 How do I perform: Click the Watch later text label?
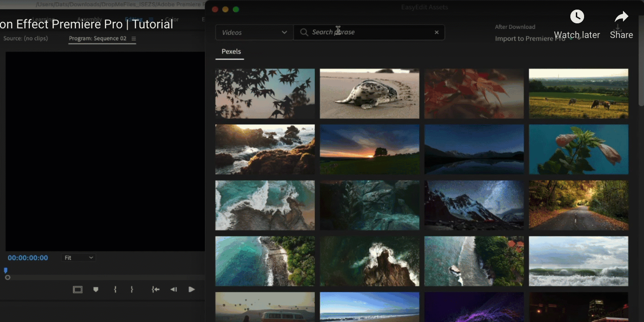point(577,35)
